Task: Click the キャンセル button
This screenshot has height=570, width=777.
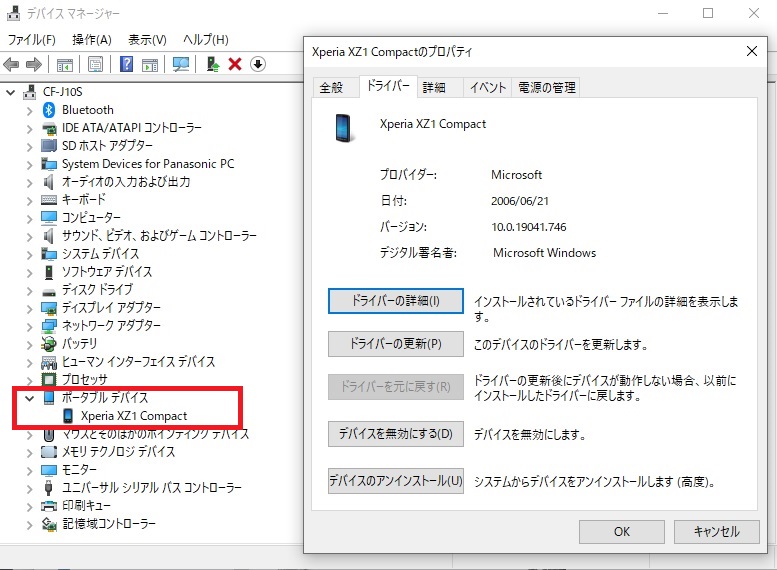Action: click(x=717, y=532)
